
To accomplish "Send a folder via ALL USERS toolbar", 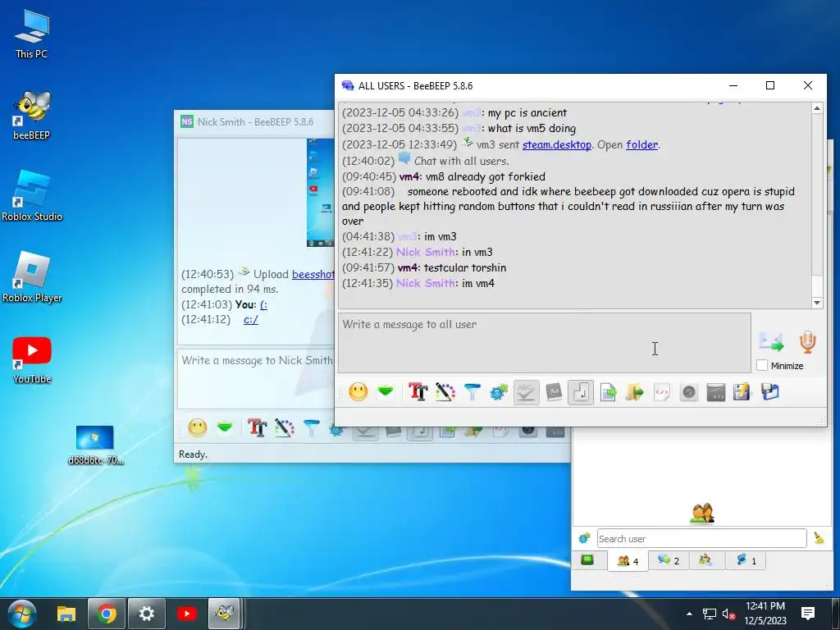I will coord(635,392).
